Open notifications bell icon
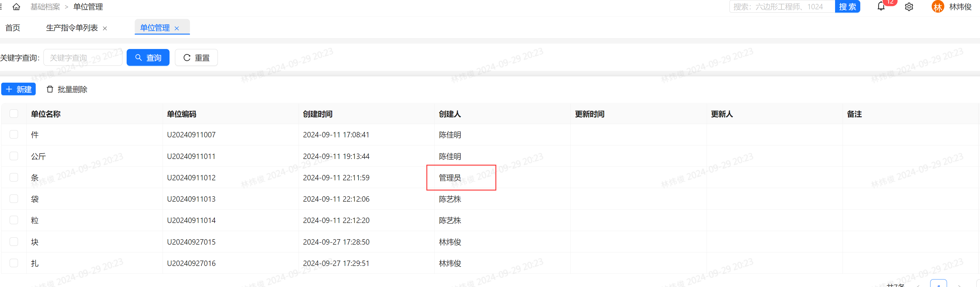This screenshot has height=287, width=980. tap(881, 6)
